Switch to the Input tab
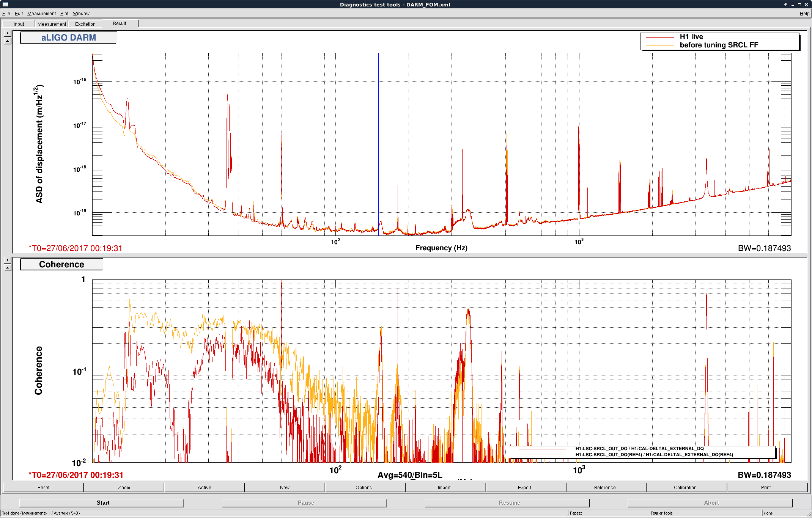This screenshot has height=518, width=812. pyautogui.click(x=19, y=24)
